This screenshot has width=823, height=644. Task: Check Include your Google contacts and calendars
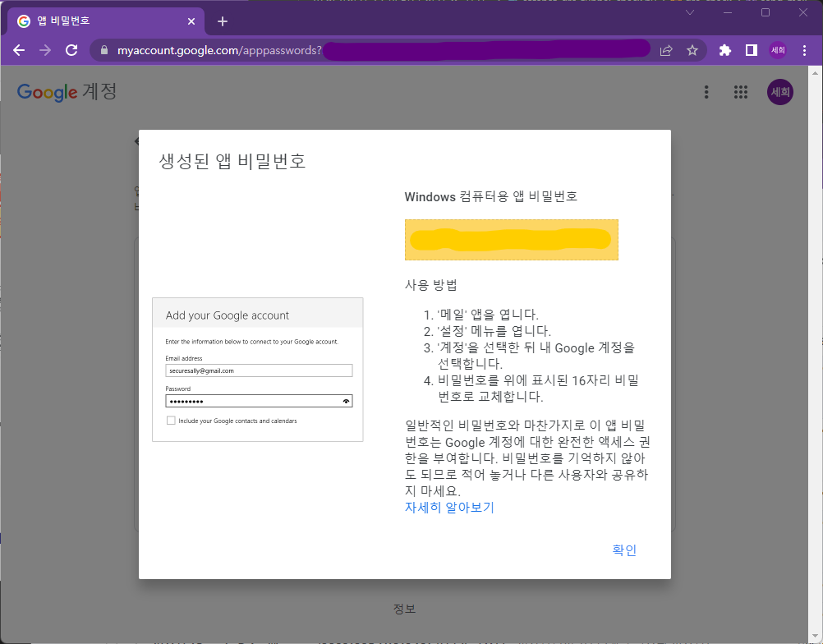point(171,421)
